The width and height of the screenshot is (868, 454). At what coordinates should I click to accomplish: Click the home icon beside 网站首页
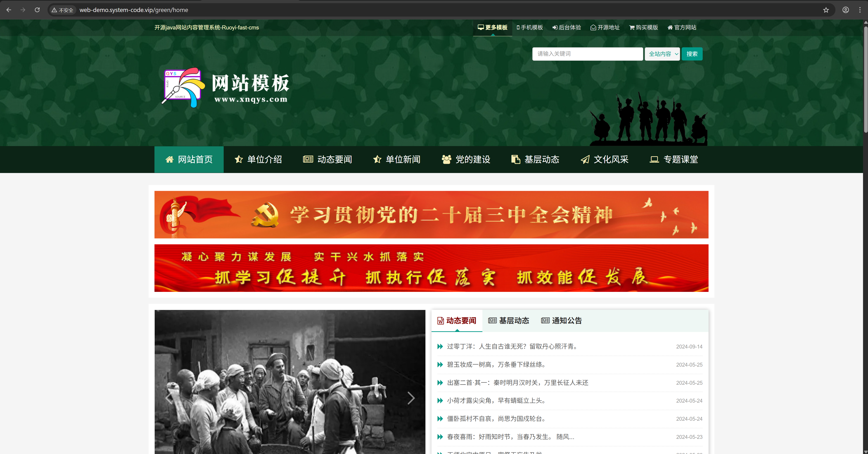point(169,159)
